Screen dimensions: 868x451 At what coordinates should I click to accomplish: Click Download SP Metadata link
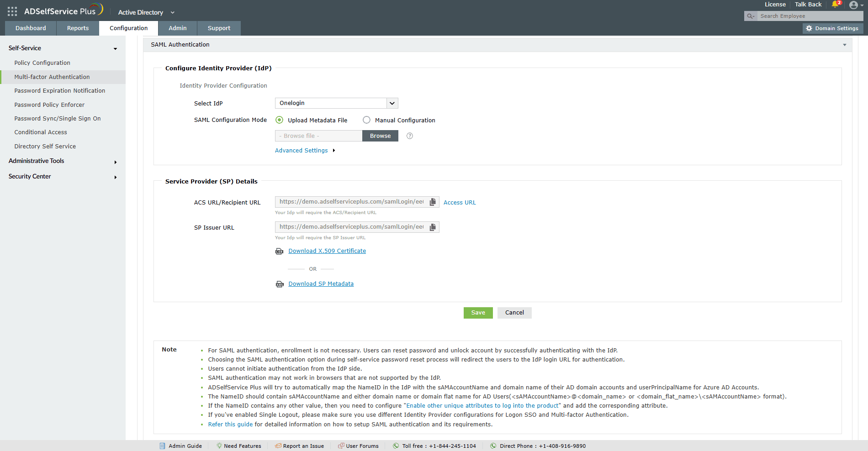[321, 284]
